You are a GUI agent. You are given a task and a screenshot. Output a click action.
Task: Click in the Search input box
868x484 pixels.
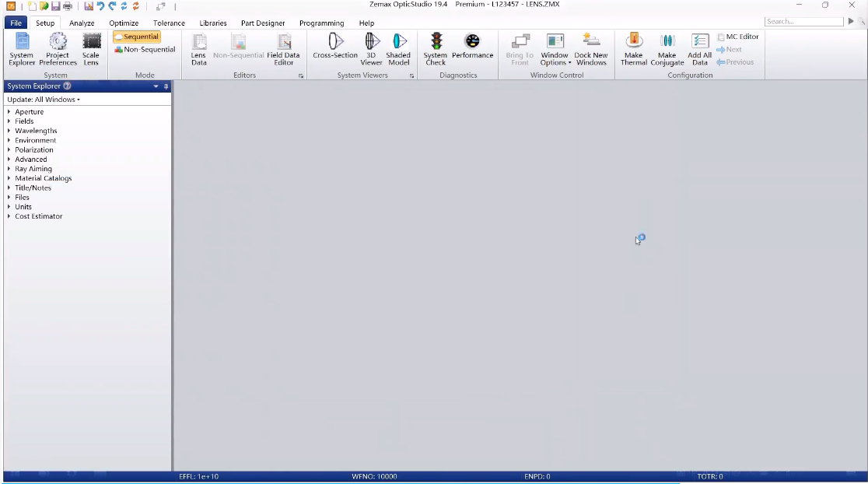point(803,21)
